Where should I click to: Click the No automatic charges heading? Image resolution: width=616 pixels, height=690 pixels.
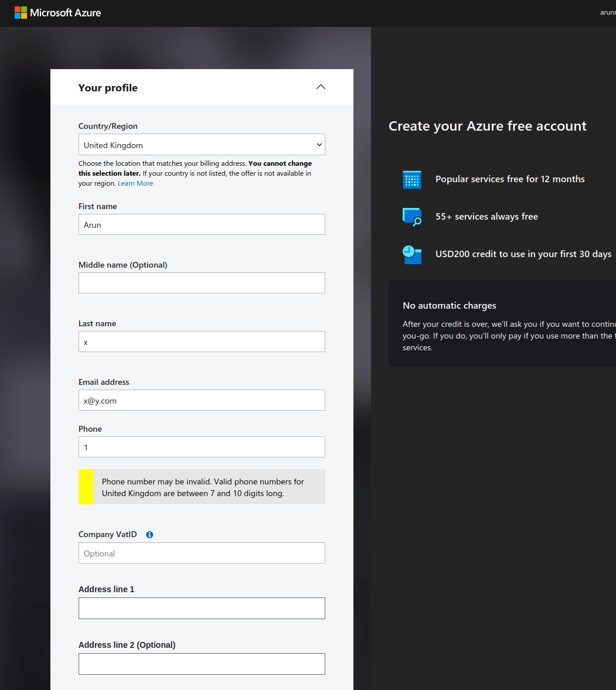pyautogui.click(x=449, y=306)
